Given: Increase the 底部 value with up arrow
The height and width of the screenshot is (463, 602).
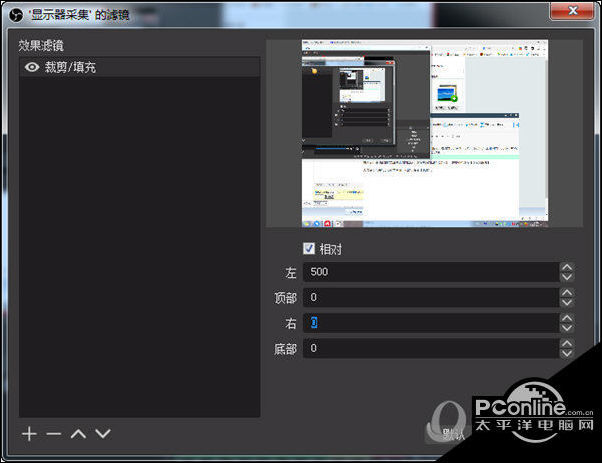Looking at the screenshot, I should point(567,343).
